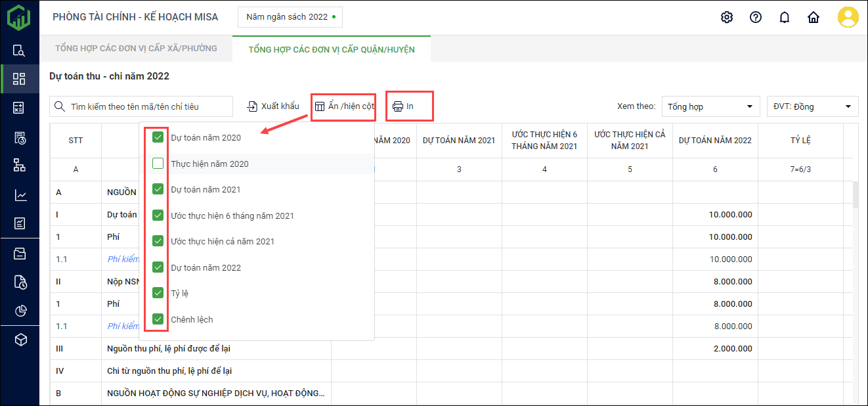Open the pie chart sidebar icon
The height and width of the screenshot is (406, 868).
(x=20, y=311)
